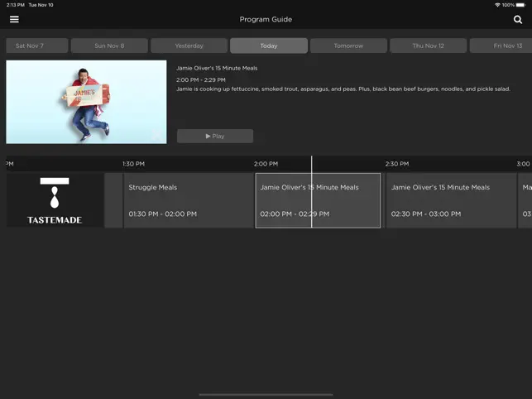Switch to the Yesterday tab
Screen dimensions: 532x399
point(189,46)
